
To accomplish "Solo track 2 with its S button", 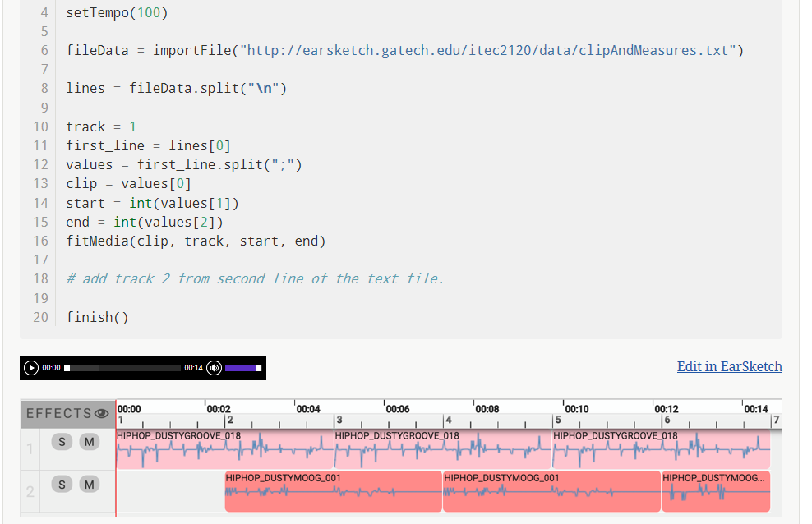I will coord(62,484).
